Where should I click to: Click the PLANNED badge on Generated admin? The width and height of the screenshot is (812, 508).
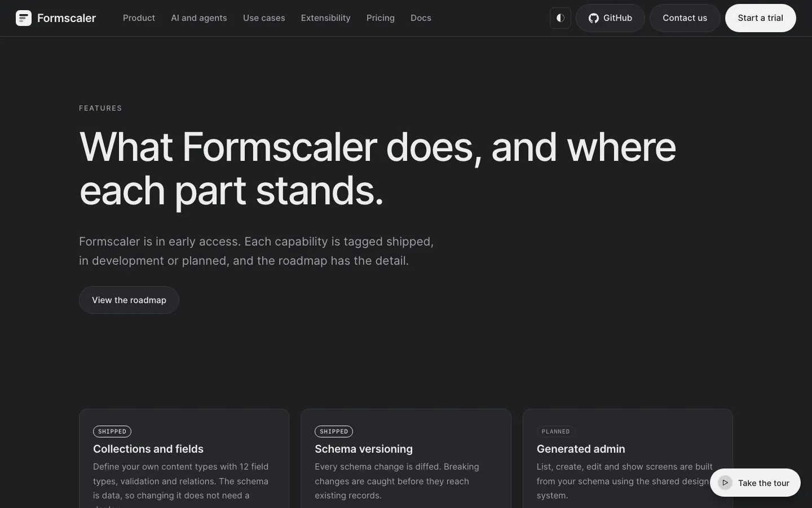(x=555, y=431)
